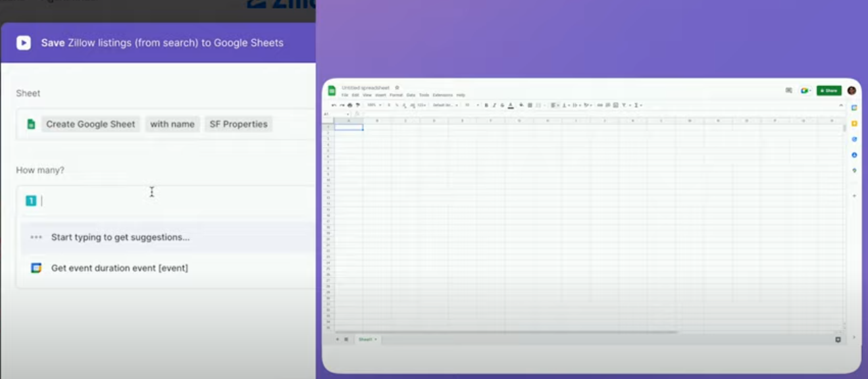868x379 pixels.
Task: Click the Google Meet icon button
Action: tap(805, 90)
